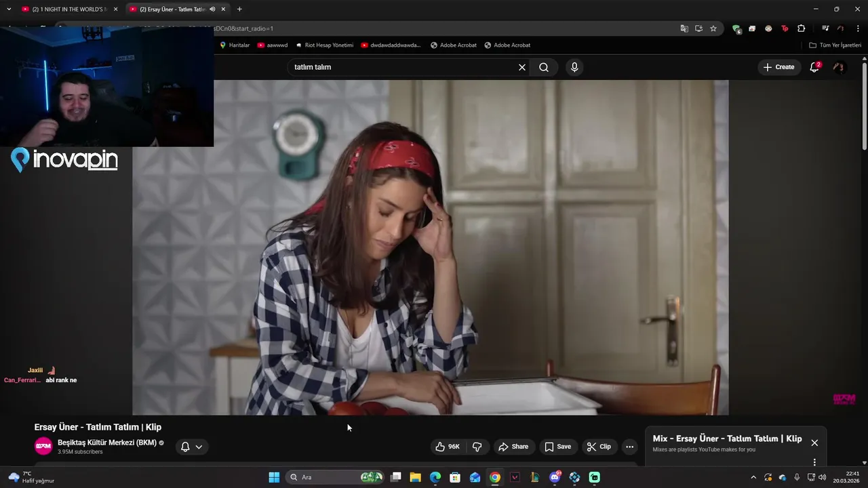Open the clock and date panel
The image size is (868, 488).
click(848, 477)
